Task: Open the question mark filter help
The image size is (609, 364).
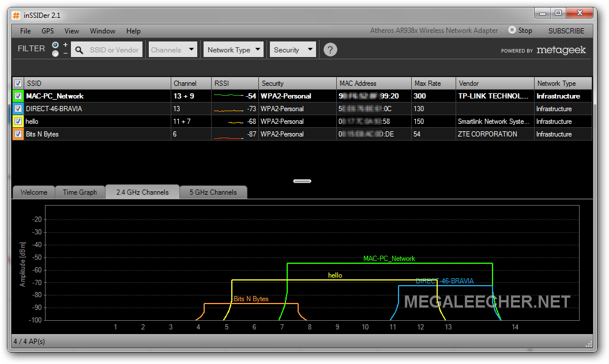Action: point(330,50)
